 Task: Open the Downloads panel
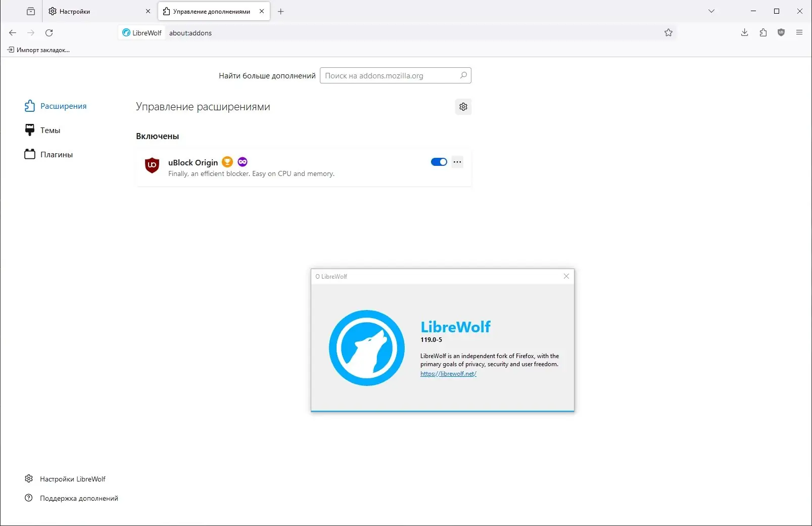tap(744, 33)
